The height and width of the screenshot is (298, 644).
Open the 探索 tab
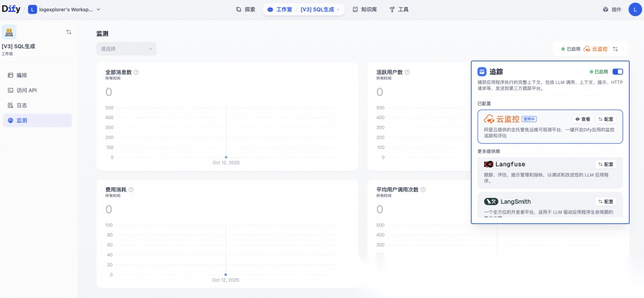[x=246, y=10]
